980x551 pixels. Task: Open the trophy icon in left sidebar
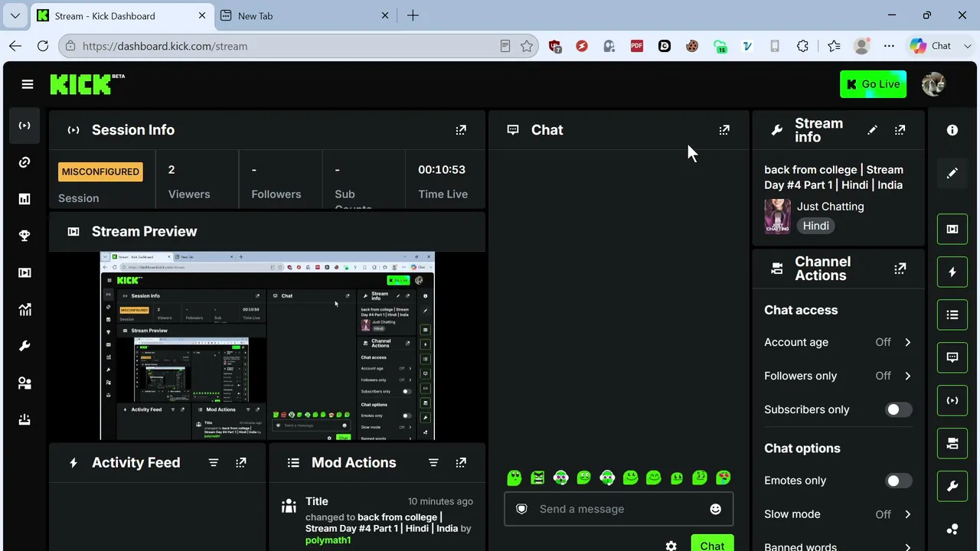[x=24, y=236]
